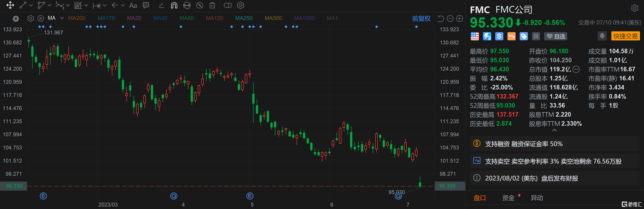Open the comment bubble tool
Screen dimensions: 644x209
[146, 5]
